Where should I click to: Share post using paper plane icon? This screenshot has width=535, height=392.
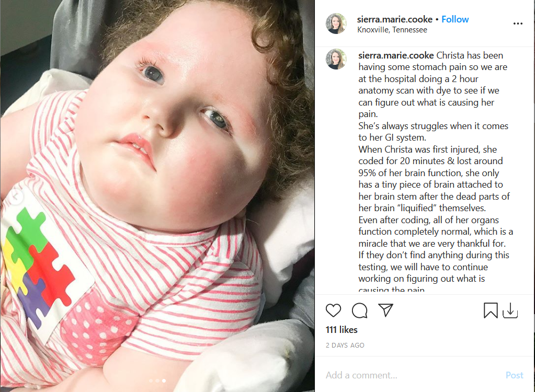pyautogui.click(x=385, y=310)
